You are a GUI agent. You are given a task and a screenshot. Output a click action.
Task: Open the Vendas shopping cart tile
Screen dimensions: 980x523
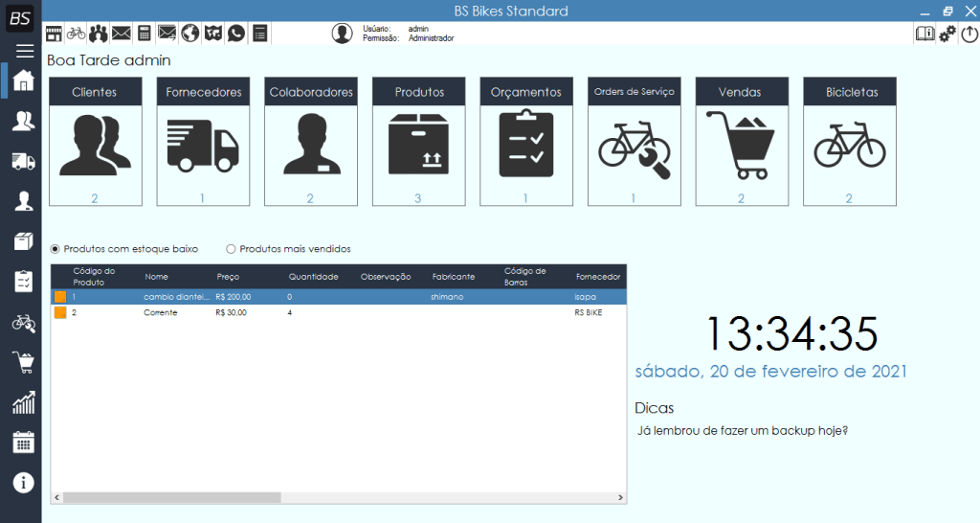coord(742,142)
